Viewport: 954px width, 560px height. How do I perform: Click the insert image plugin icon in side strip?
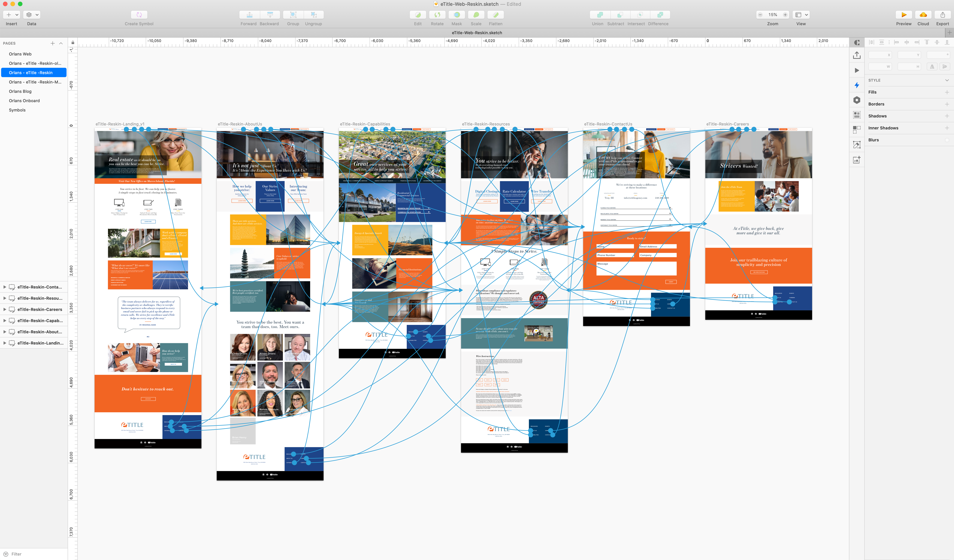click(857, 160)
